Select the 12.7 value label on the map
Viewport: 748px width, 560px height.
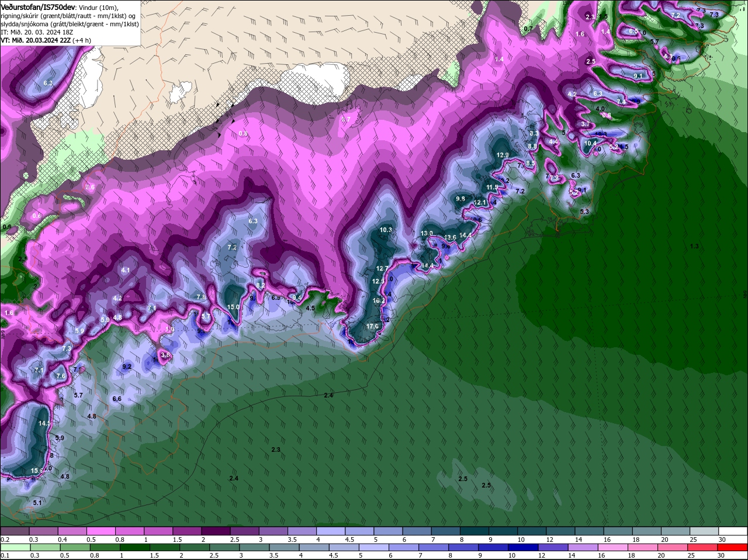click(x=382, y=268)
